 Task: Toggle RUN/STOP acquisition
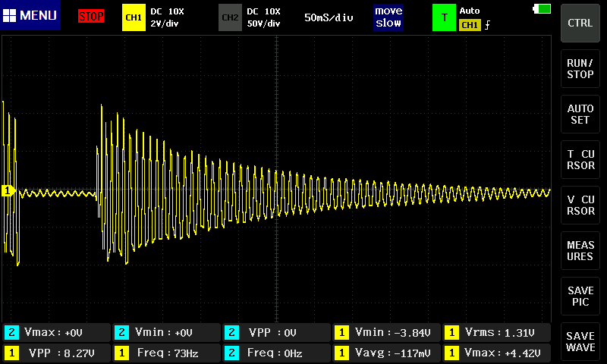(x=580, y=69)
